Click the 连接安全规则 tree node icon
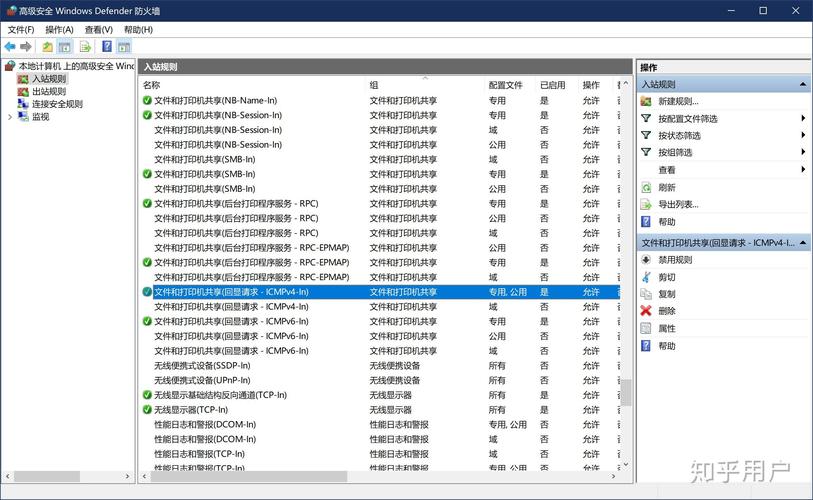 coord(23,104)
